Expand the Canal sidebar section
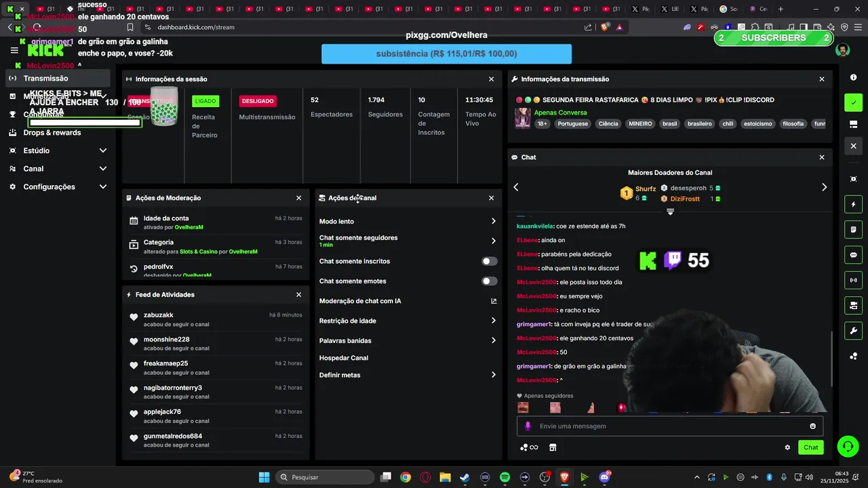This screenshot has height=488, width=868. tap(103, 169)
